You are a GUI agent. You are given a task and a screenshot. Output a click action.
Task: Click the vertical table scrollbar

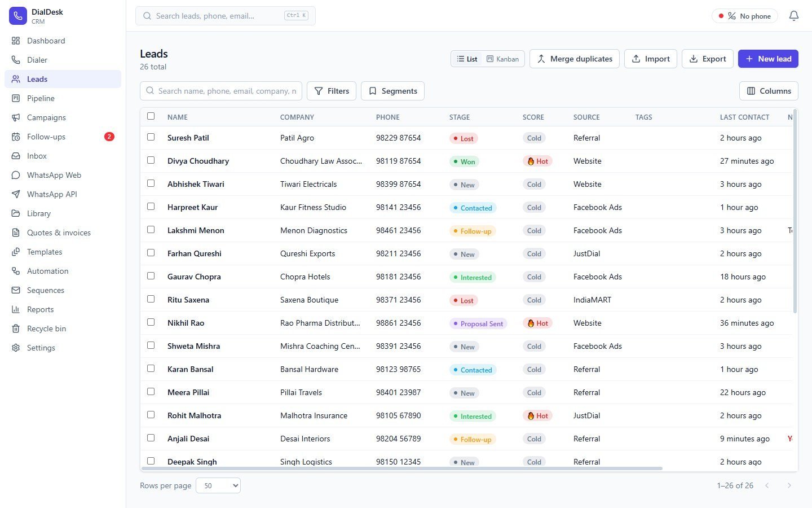795,212
